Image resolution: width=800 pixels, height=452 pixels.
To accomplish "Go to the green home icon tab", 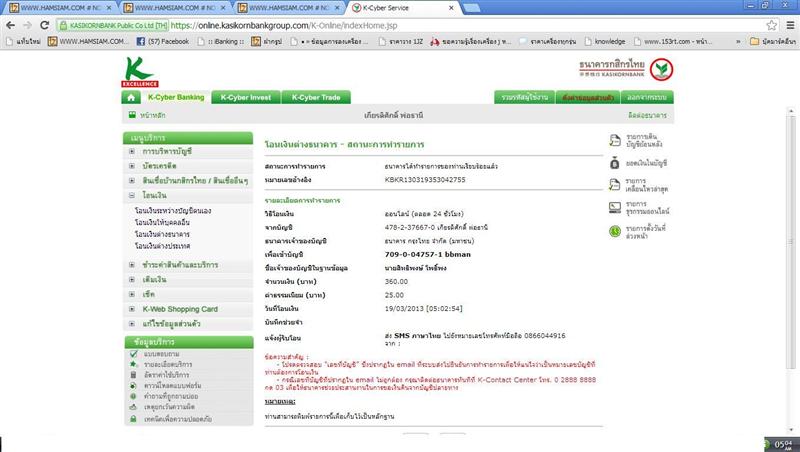I will [131, 97].
